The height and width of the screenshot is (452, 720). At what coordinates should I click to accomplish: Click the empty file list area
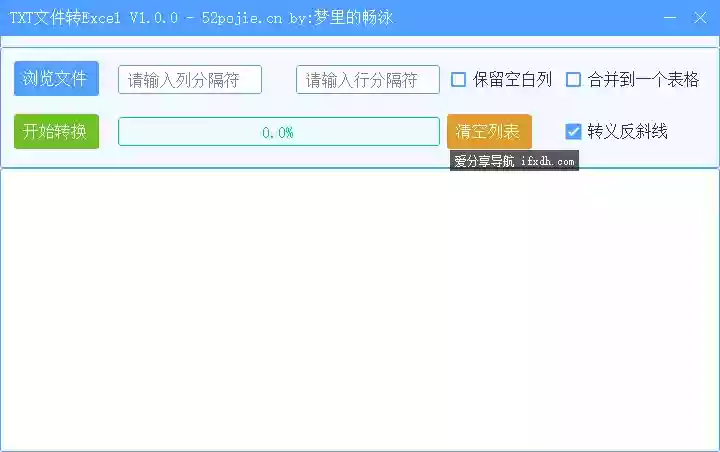click(x=360, y=310)
